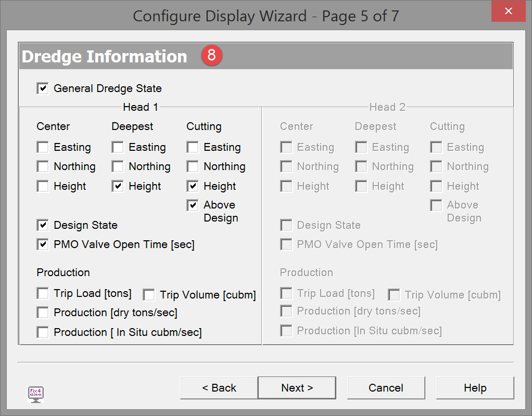Check Head 1 Trip Volume [cubm]

[x=149, y=295]
